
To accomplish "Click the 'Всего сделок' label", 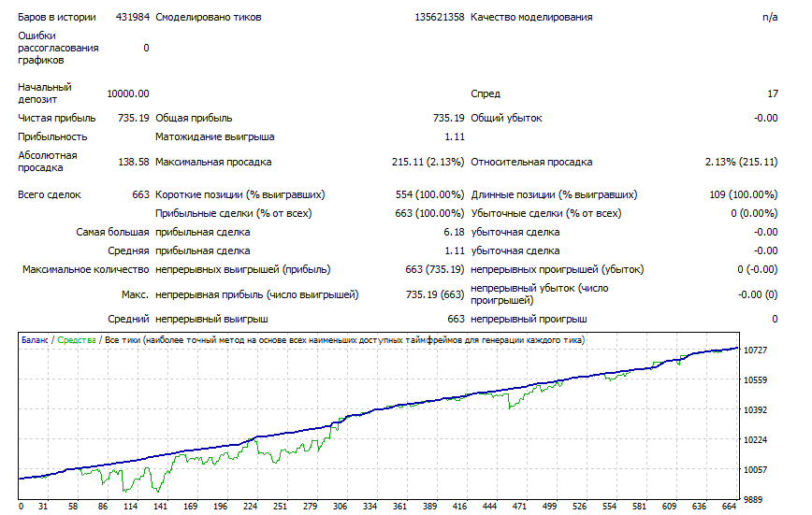I will pos(50,194).
